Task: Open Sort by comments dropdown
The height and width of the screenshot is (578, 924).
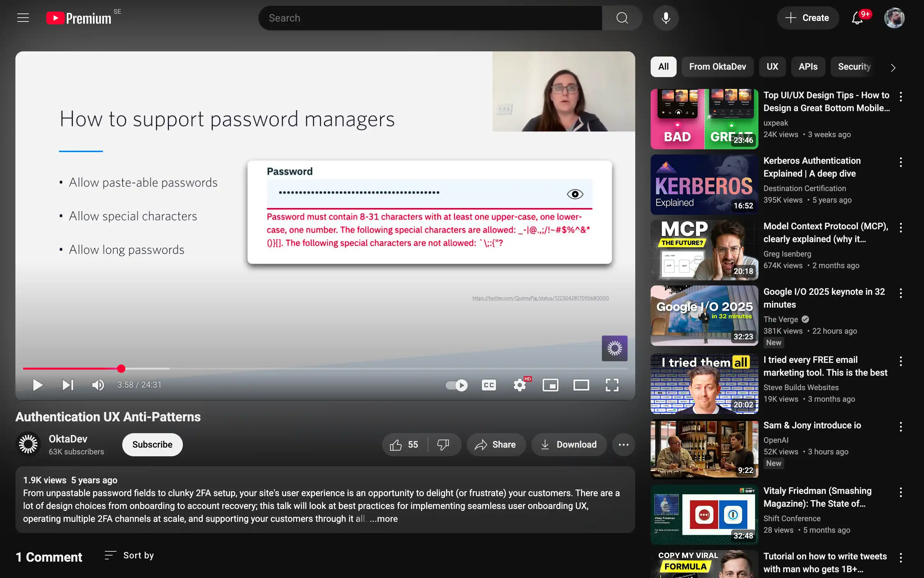Action: (129, 556)
